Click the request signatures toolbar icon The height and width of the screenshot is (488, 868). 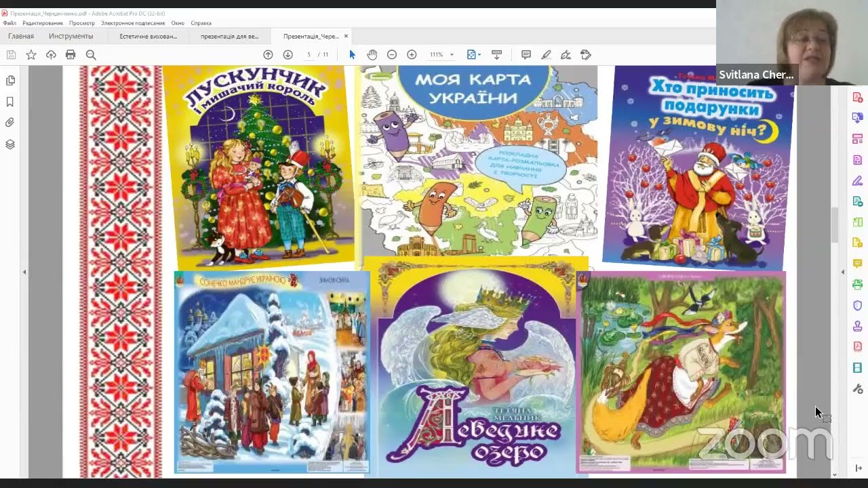[x=586, y=55]
